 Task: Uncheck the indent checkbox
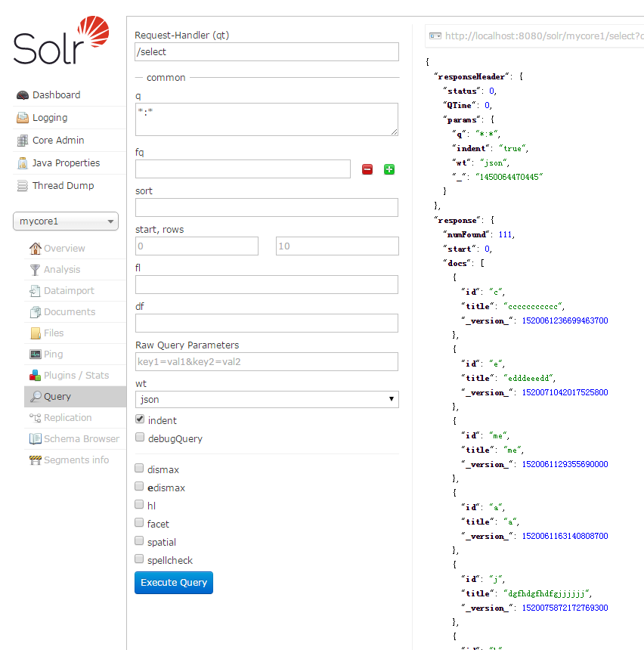(x=140, y=419)
